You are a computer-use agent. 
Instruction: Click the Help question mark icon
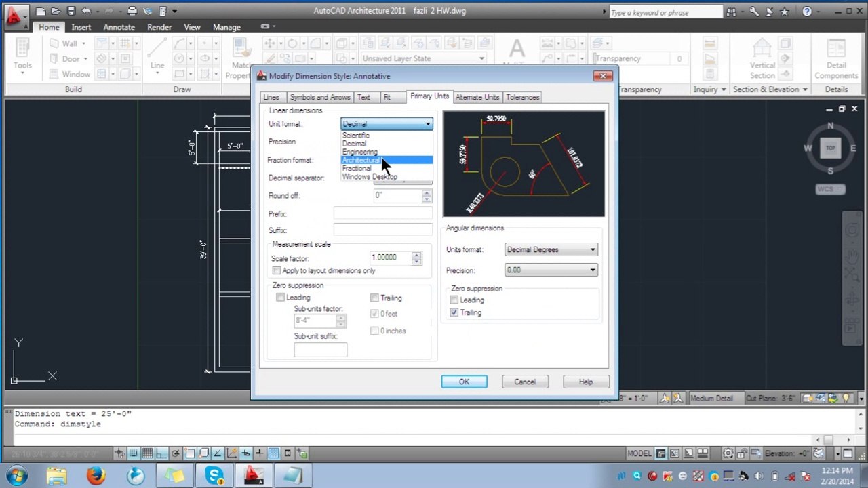pos(806,12)
